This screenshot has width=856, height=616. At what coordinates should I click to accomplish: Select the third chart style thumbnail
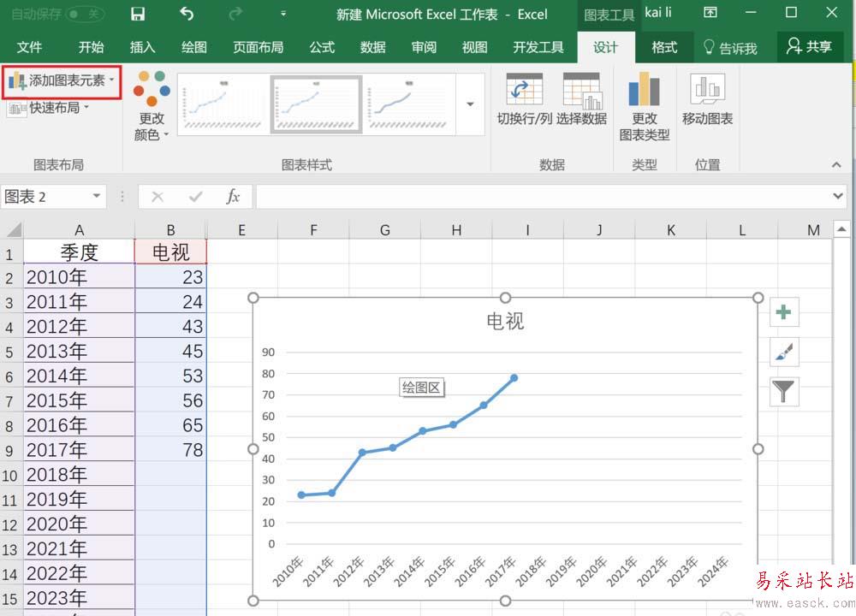[x=408, y=104]
